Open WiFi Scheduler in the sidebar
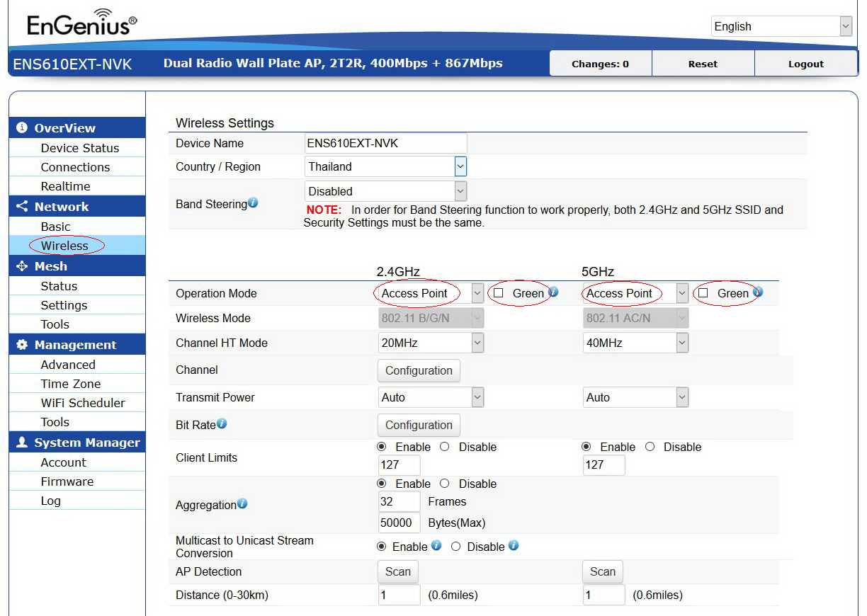The image size is (867, 616). coord(83,403)
